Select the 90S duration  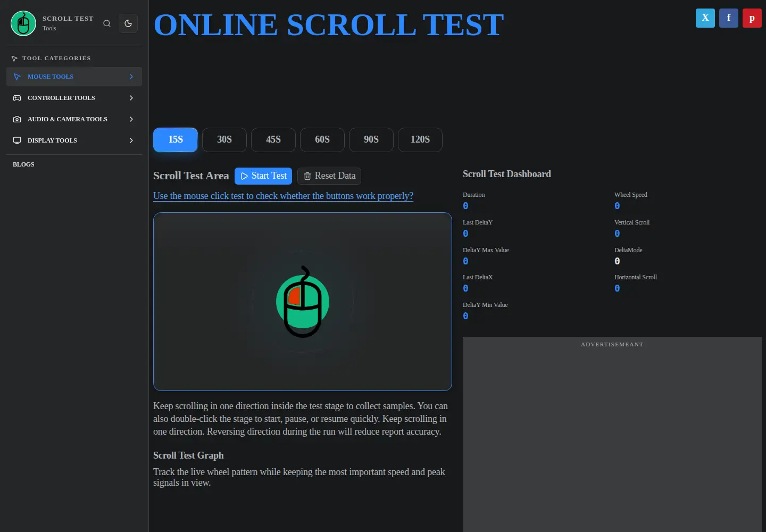(371, 140)
